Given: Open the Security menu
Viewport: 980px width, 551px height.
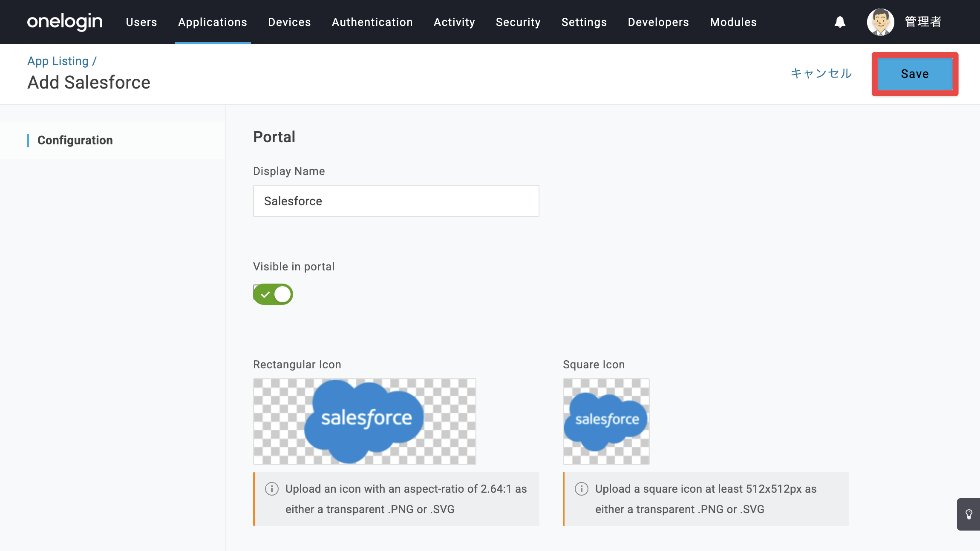Looking at the screenshot, I should coord(518,22).
